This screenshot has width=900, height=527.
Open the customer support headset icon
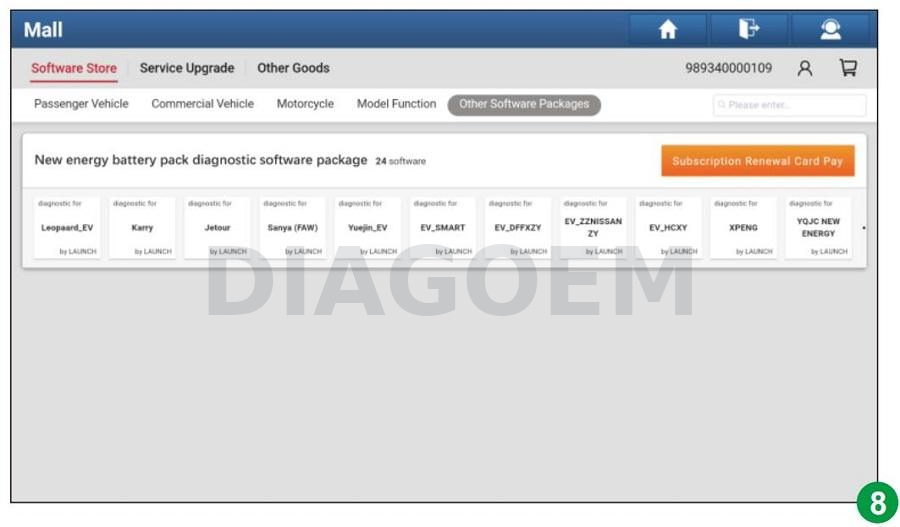pos(830,29)
